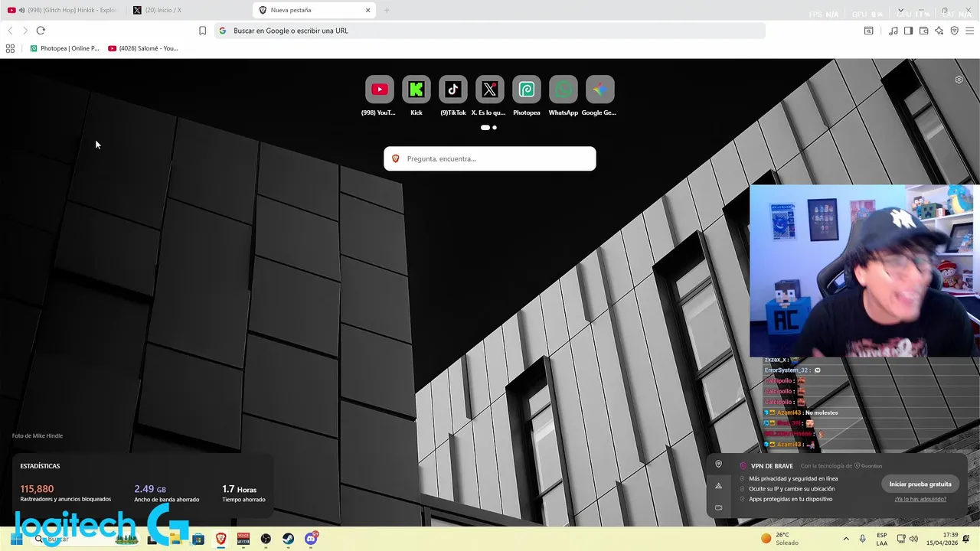Click the bookmark icon beside the address bar

coord(202,31)
